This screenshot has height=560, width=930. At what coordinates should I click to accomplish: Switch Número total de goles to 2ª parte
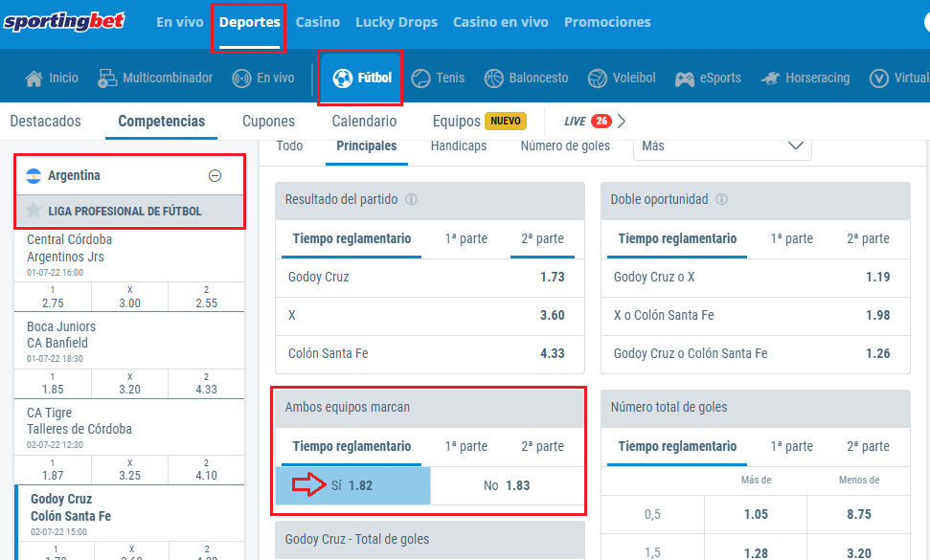[x=869, y=447]
